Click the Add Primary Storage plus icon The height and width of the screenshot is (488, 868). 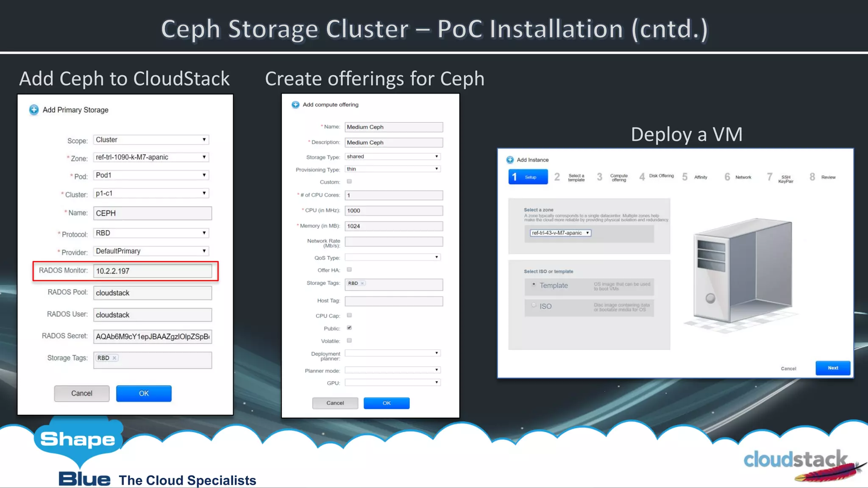(x=34, y=110)
